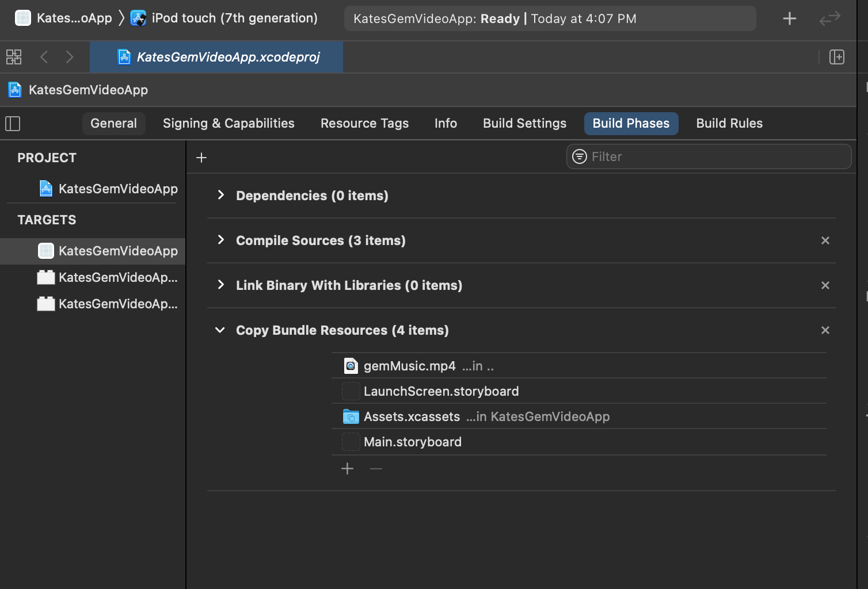
Task: Open the Signing & Capabilities tab
Action: click(x=229, y=124)
